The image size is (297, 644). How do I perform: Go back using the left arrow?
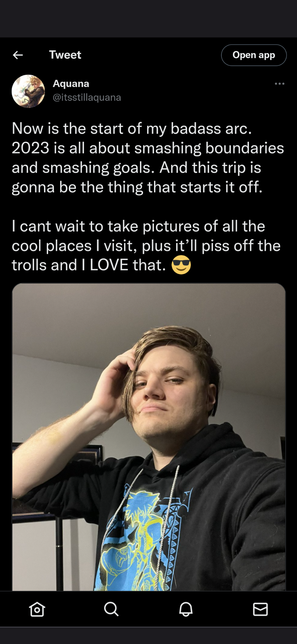(x=18, y=55)
